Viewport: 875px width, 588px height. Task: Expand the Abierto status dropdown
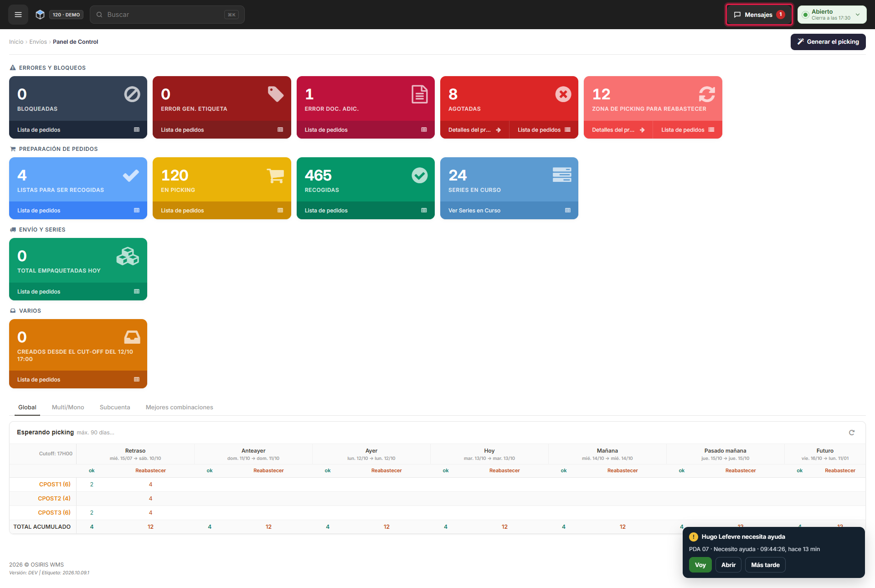click(x=832, y=15)
